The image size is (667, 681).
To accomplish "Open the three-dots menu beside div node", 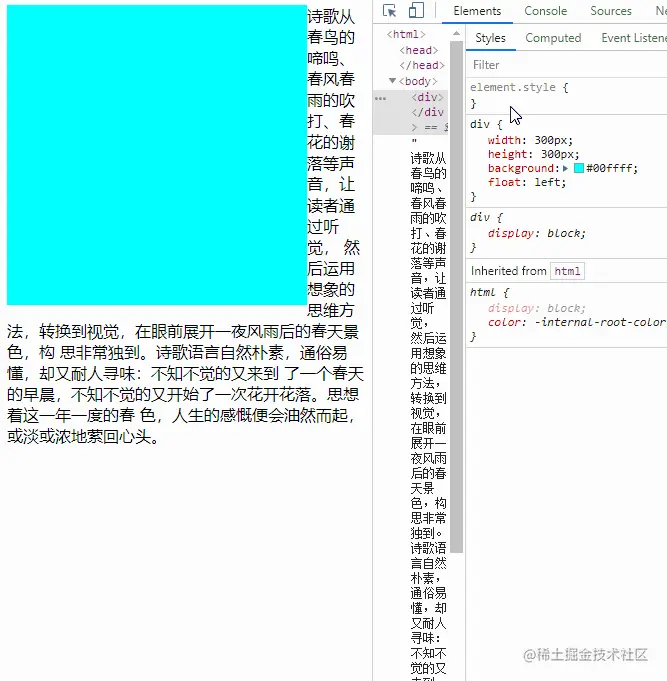I will pos(380,99).
